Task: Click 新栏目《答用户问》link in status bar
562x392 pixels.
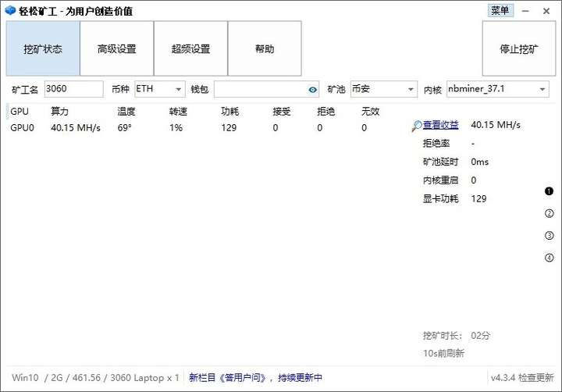Action: (255, 377)
